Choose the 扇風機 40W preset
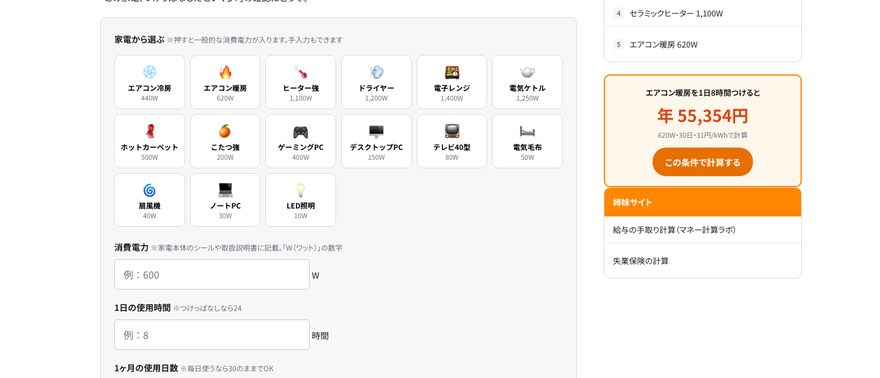880x378 pixels. (x=149, y=200)
